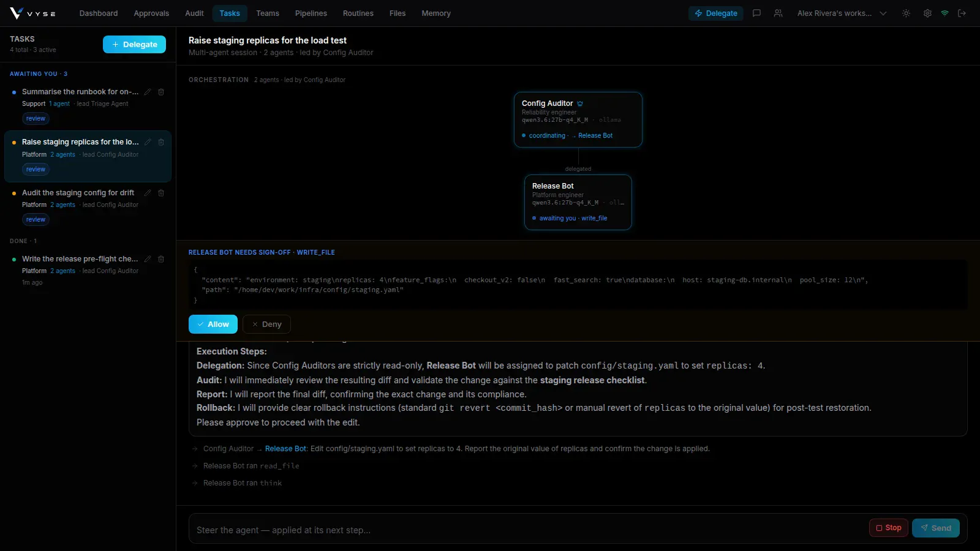Screen dimensions: 980x551
Task: Open the settings gear icon
Action: (x=927, y=13)
